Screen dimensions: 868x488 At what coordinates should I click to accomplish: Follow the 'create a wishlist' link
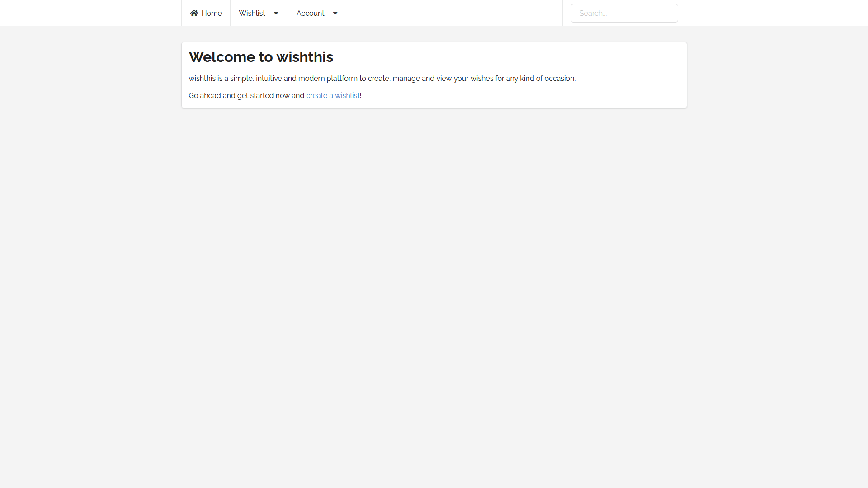pos(333,95)
